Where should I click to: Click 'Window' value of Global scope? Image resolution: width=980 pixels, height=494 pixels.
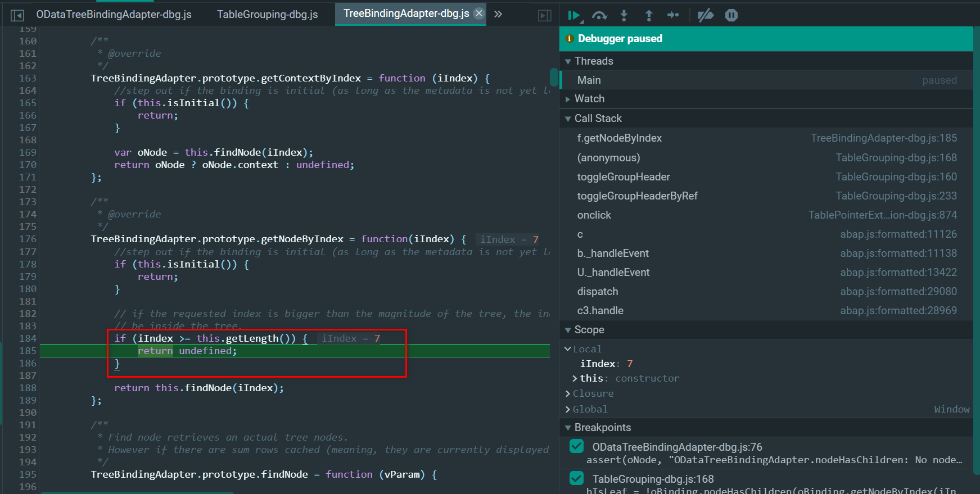[952, 410]
